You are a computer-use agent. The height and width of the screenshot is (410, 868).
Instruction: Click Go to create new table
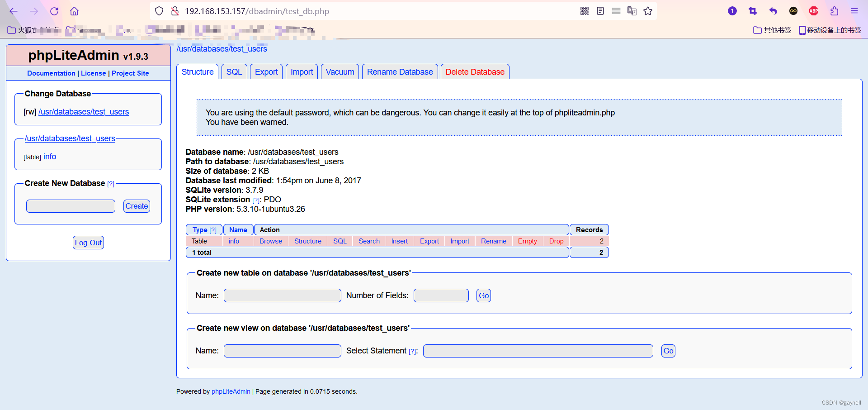pyautogui.click(x=484, y=296)
